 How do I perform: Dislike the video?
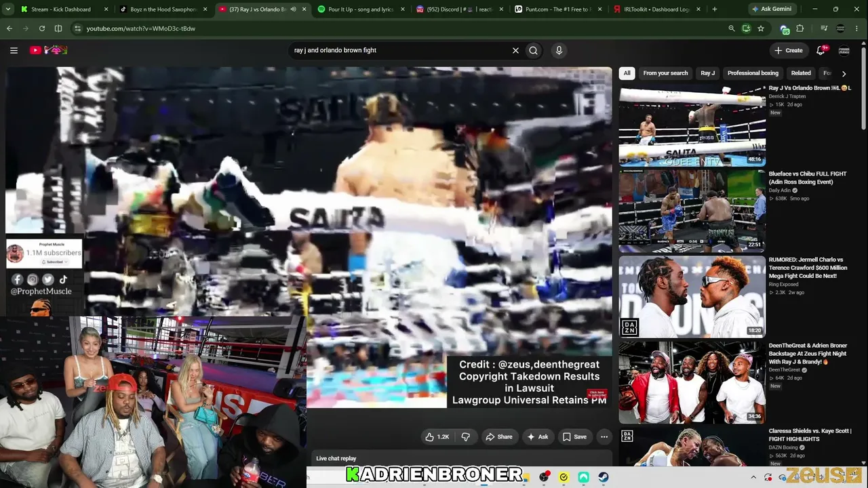pos(465,437)
